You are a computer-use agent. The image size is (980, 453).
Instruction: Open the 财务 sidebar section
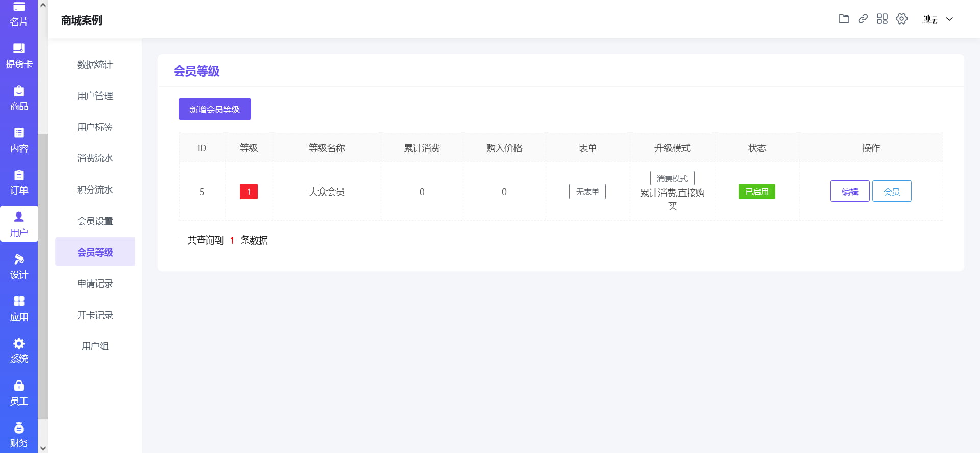(x=19, y=435)
